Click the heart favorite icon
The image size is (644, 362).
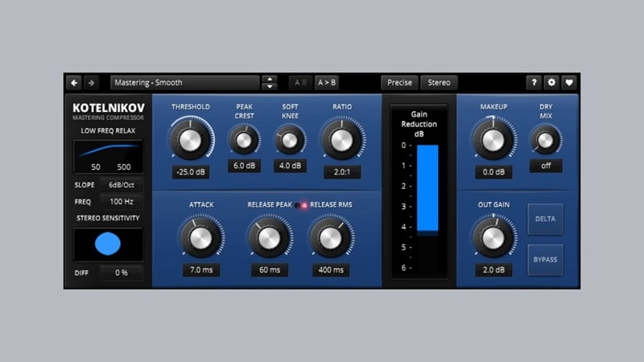click(x=569, y=83)
